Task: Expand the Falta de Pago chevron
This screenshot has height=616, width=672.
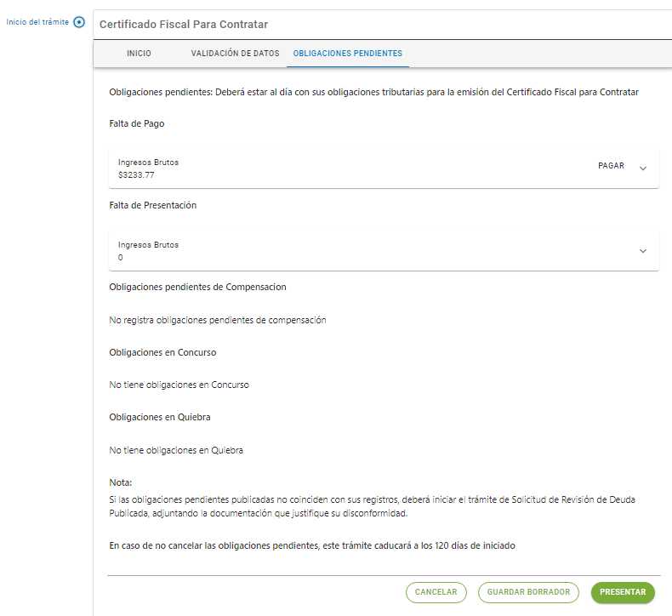Action: pyautogui.click(x=643, y=168)
